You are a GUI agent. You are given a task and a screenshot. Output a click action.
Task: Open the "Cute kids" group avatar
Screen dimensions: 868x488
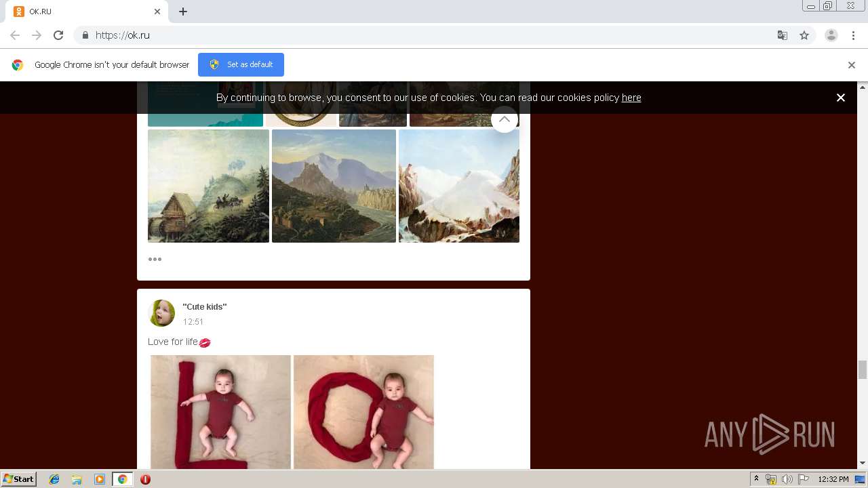coord(161,313)
